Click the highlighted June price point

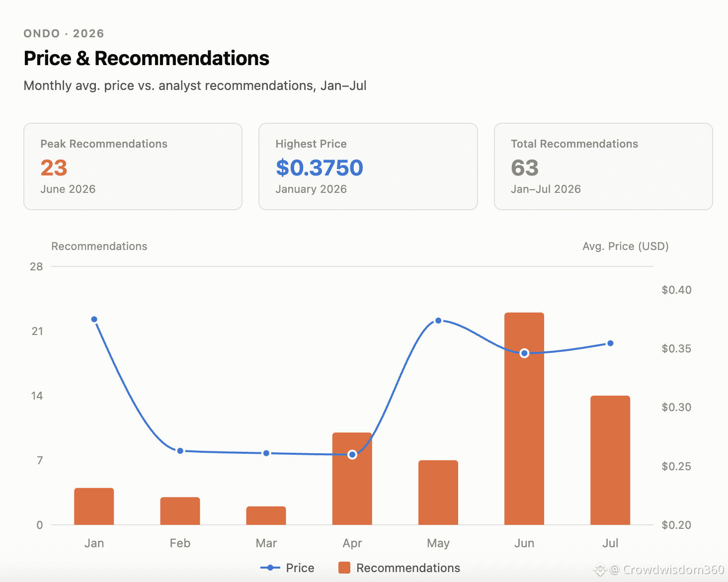tap(524, 353)
